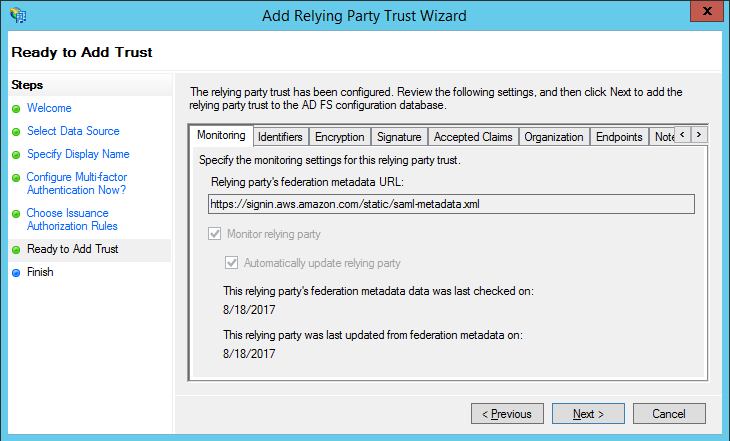Select the Monitoring tab
Screen dimensions: 730x441
click(220, 136)
